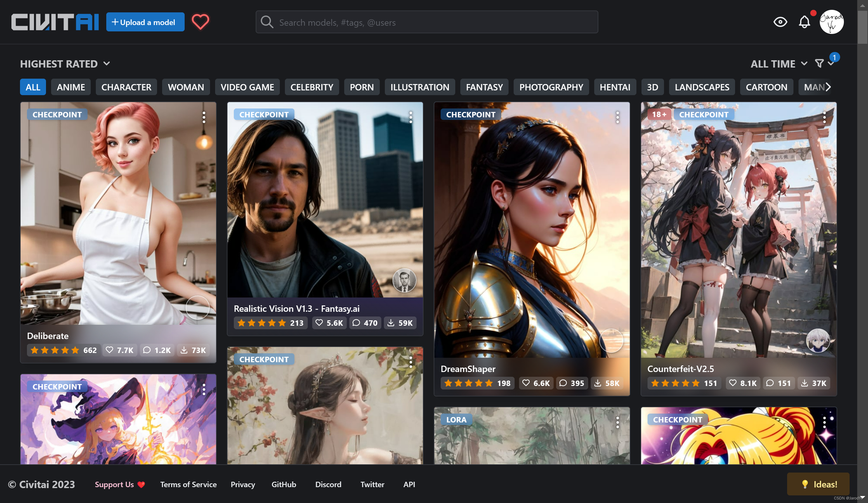The width and height of the screenshot is (868, 503).
Task: Click the filter icon near ALL TIME
Action: click(x=821, y=63)
